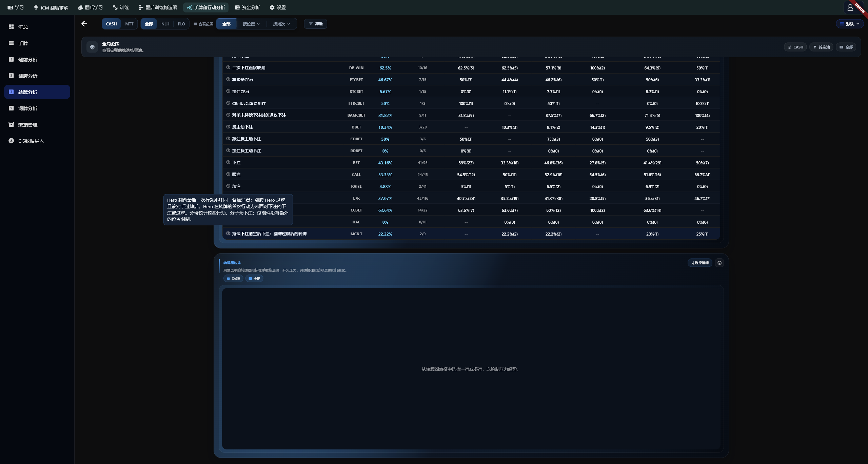Click the help icon on 跟注 row

tap(228, 174)
